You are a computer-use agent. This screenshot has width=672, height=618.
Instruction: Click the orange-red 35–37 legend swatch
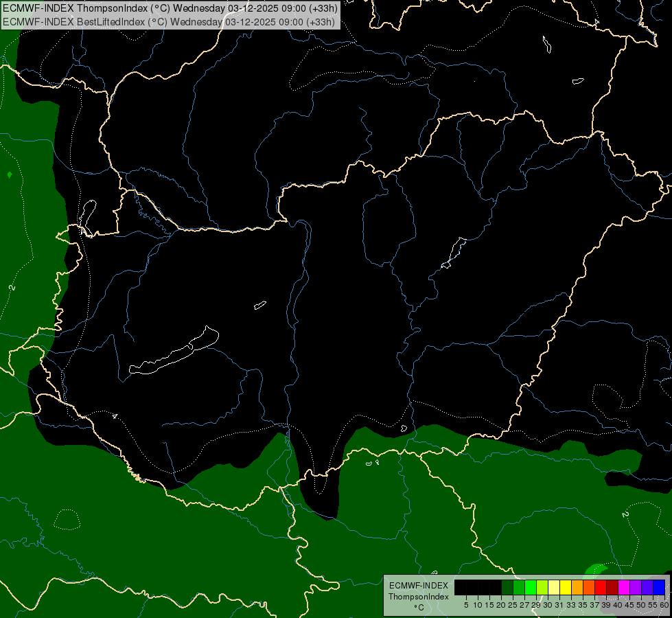click(x=589, y=587)
